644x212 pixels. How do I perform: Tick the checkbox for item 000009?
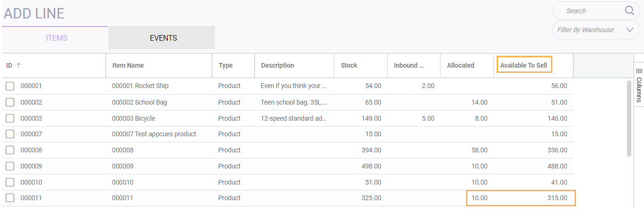10,166
